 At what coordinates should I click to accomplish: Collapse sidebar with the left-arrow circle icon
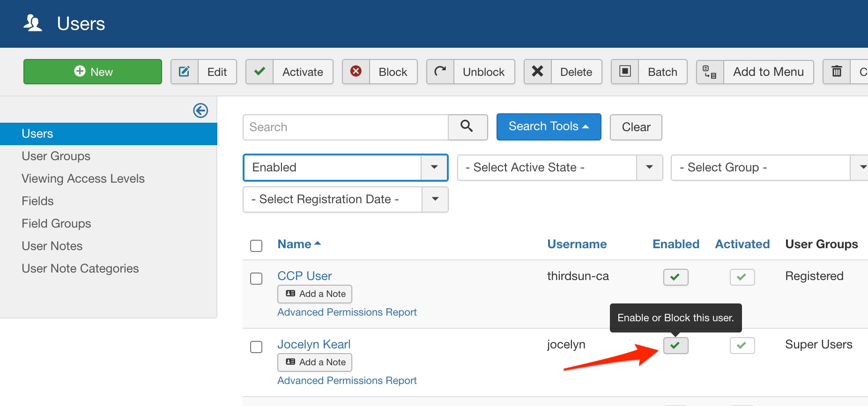200,111
